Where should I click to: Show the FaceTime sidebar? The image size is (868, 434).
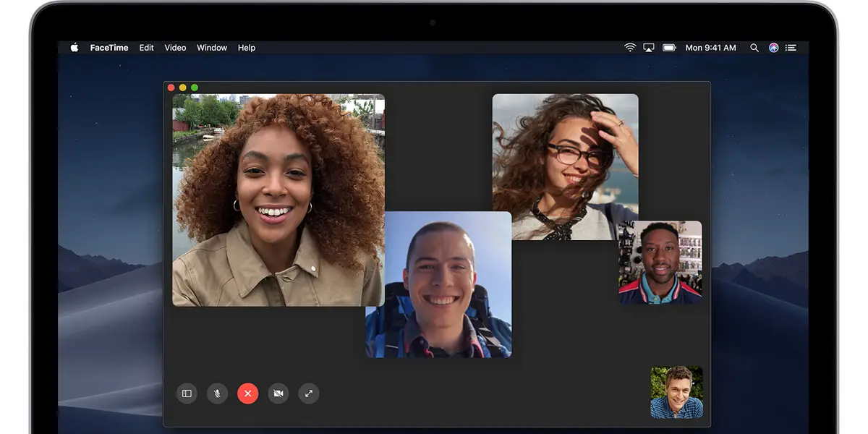[x=187, y=393]
